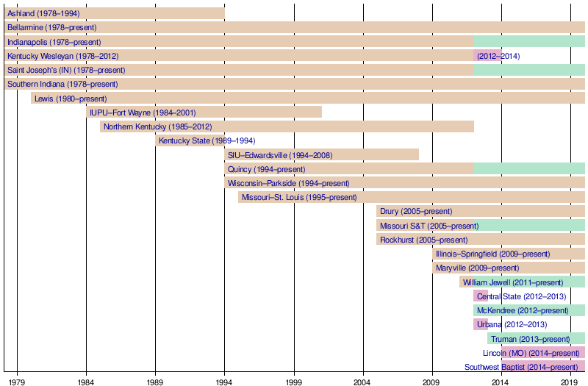Click the green segment of the Quincy bar
The image size is (588, 386).
coord(529,169)
